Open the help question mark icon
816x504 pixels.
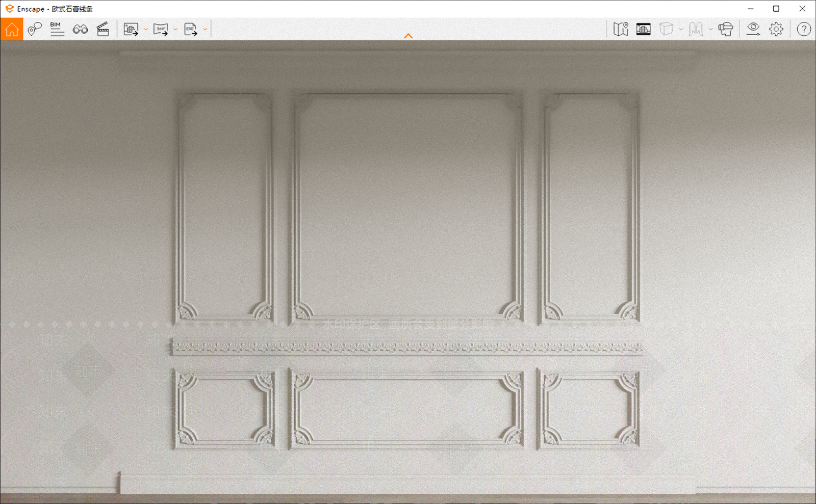tap(804, 29)
